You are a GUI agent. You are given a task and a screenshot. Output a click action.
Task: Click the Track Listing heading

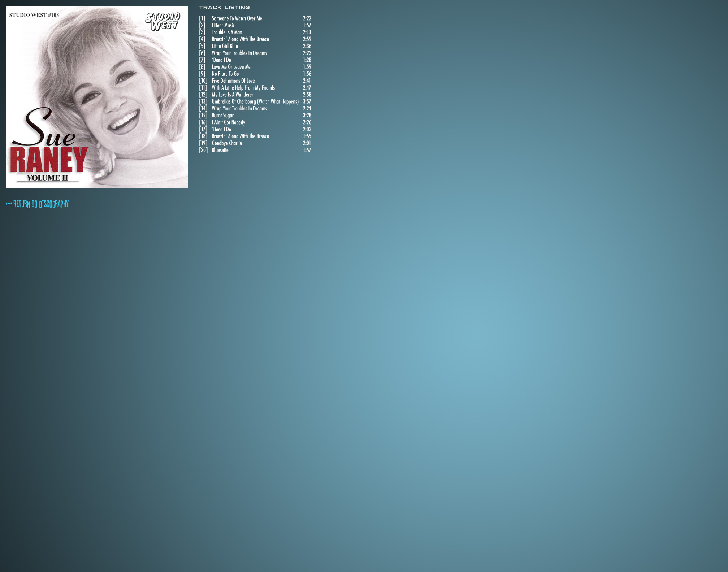click(x=224, y=8)
